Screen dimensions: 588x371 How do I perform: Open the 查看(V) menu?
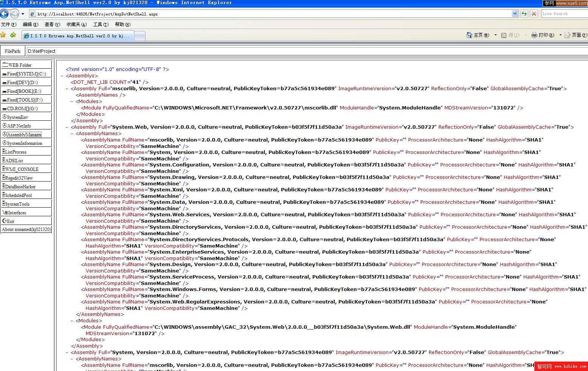(52, 25)
